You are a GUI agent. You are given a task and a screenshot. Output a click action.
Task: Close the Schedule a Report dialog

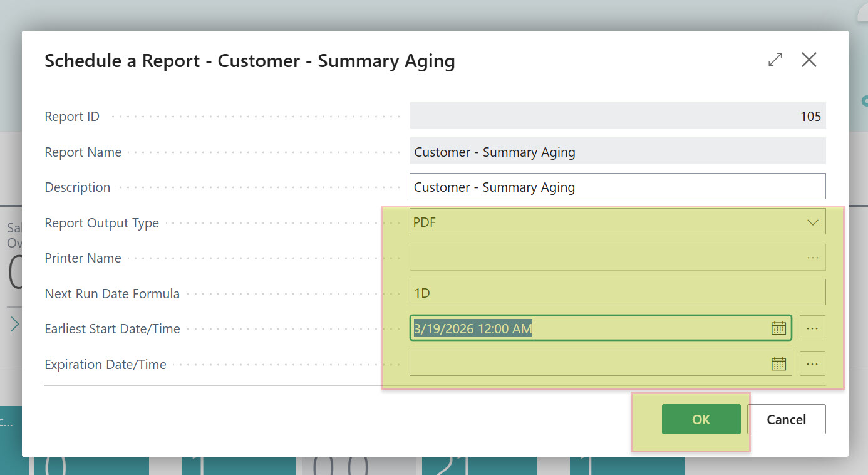pos(809,60)
